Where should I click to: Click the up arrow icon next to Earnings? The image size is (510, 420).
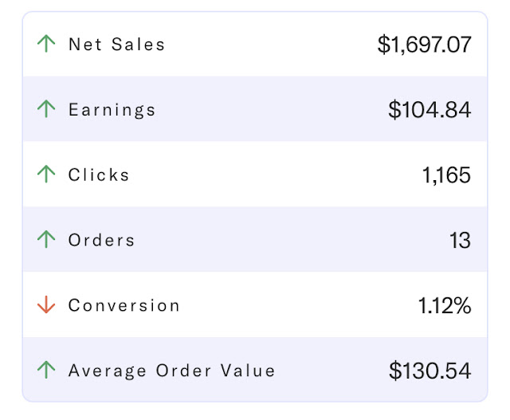coord(46,109)
